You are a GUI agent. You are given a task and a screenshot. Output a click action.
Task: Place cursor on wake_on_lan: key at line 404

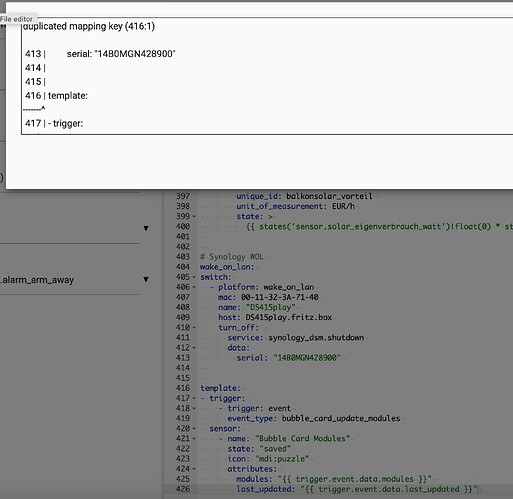[x=227, y=267]
